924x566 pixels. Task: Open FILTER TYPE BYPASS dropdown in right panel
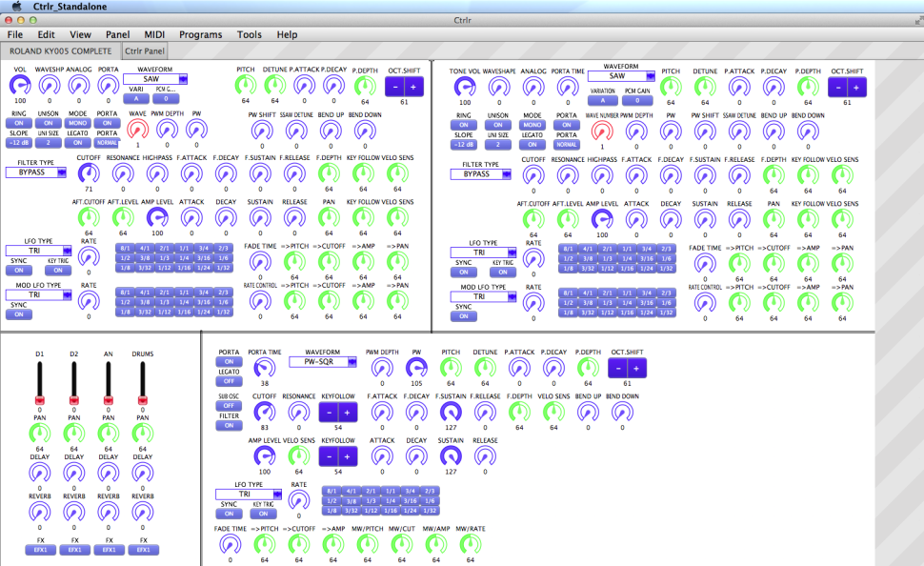[x=481, y=174]
